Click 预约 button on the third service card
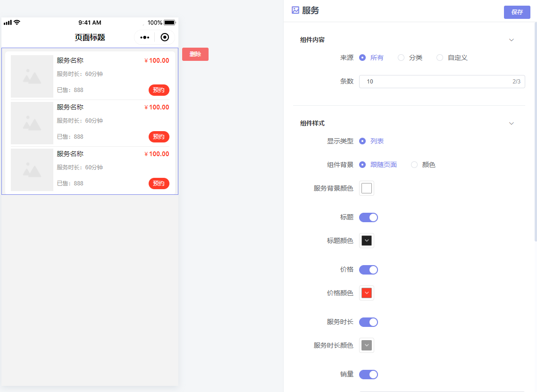537x392 pixels. pyautogui.click(x=159, y=183)
